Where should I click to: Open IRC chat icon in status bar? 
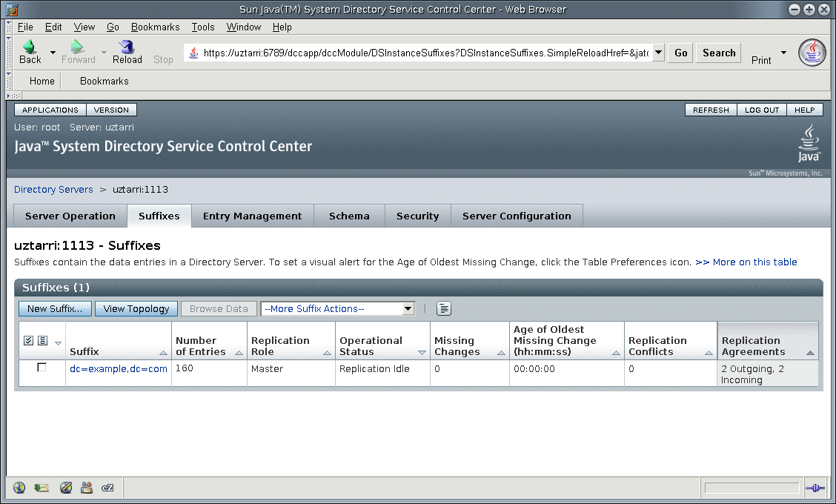[107, 488]
